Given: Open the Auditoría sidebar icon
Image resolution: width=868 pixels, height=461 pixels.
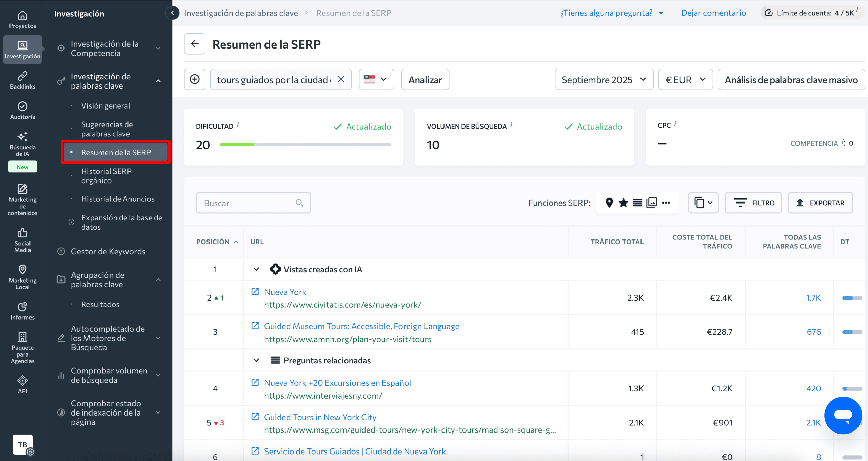Looking at the screenshot, I should point(22,111).
